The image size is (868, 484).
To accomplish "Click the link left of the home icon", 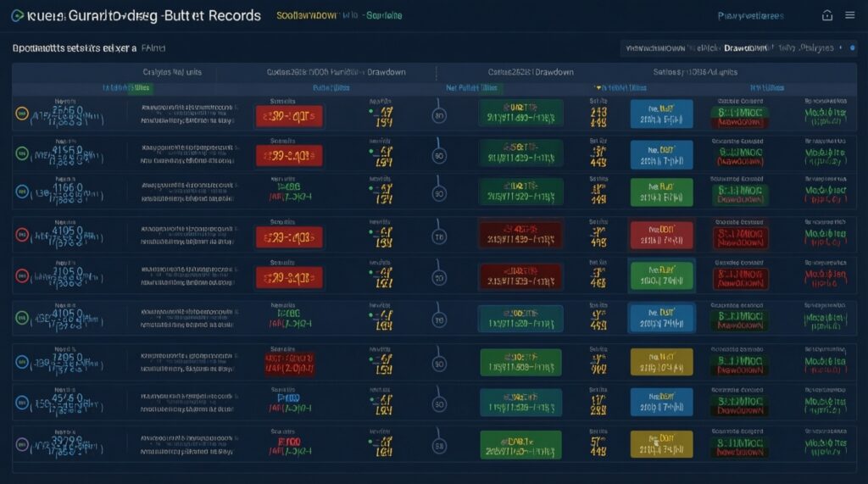I will (751, 15).
